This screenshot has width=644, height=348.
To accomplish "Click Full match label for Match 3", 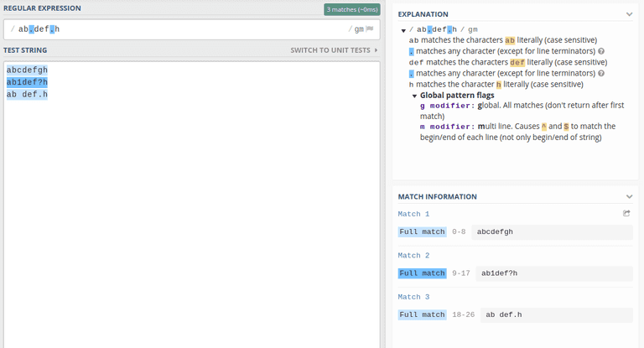I will point(423,314).
